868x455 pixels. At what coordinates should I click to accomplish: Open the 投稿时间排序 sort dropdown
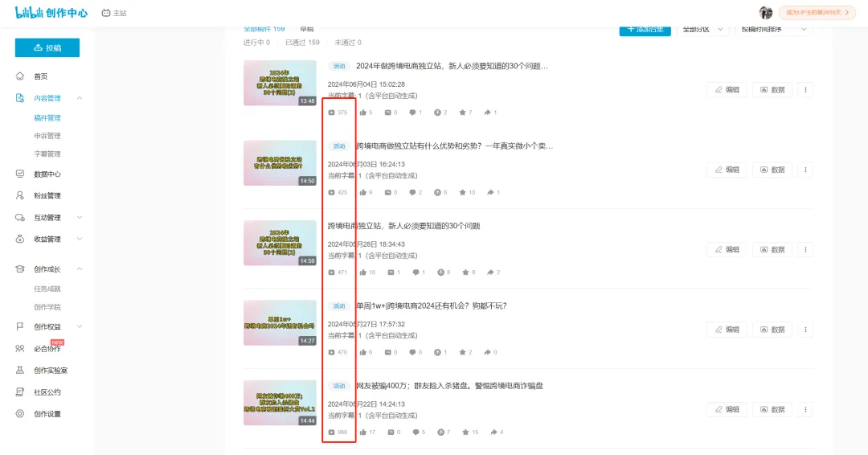tap(773, 30)
